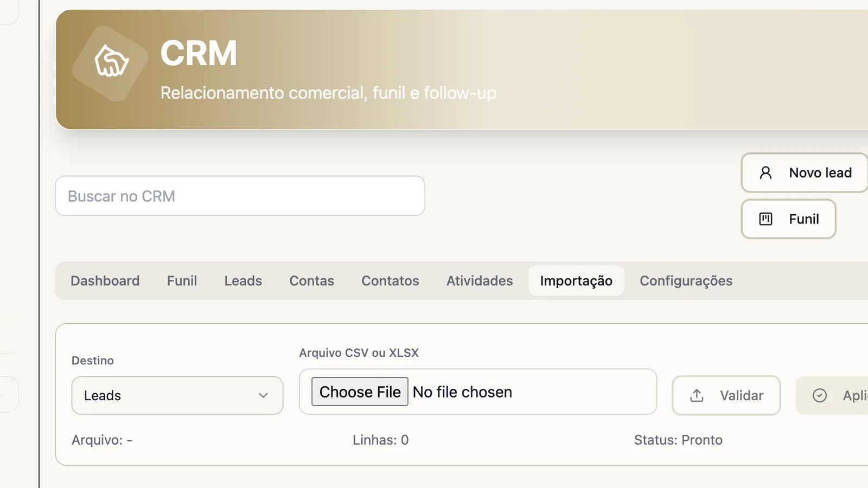Switch to the Dashboard tab
Image resolution: width=868 pixels, height=488 pixels.
click(105, 281)
